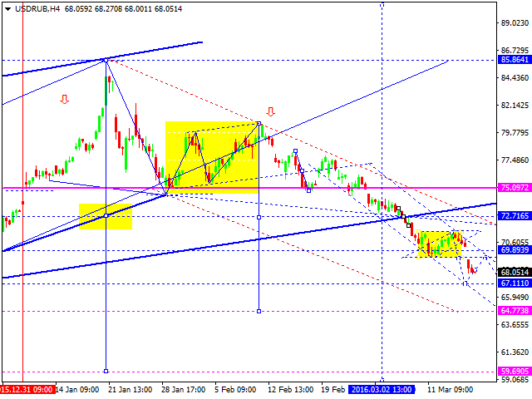Click the red date label 15.12.31 09:00
Image resolution: width=532 pixels, height=399 pixels.
tap(27, 389)
